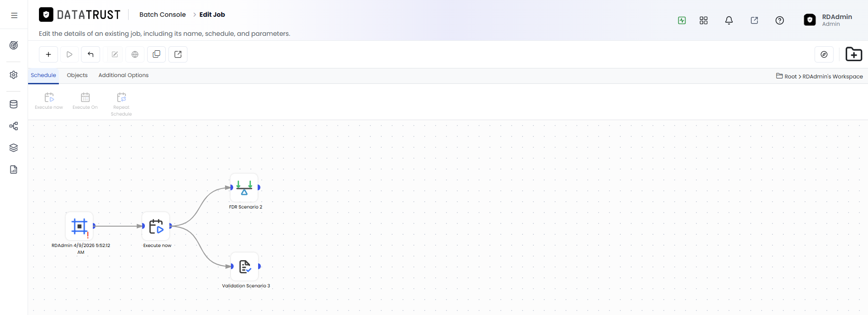The width and height of the screenshot is (868, 315).
Task: Click the undo back arrow toolbar button
Action: point(91,54)
